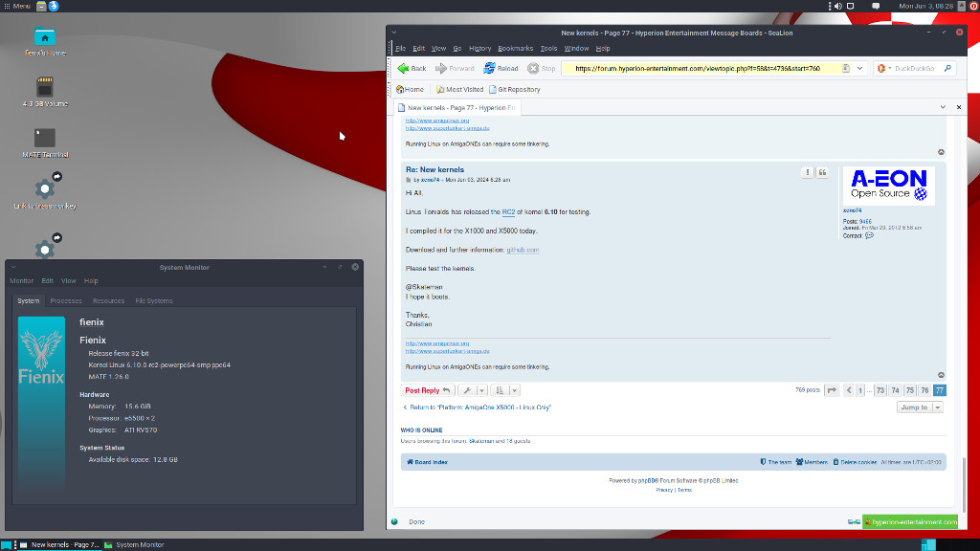Click the jump-to-page arrow icon in pagination

pos(832,390)
